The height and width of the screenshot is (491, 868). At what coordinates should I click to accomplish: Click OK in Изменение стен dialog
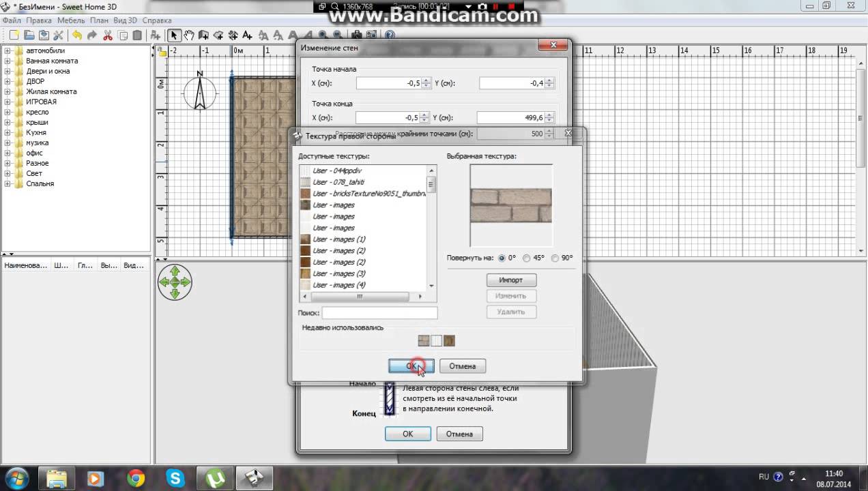(407, 434)
